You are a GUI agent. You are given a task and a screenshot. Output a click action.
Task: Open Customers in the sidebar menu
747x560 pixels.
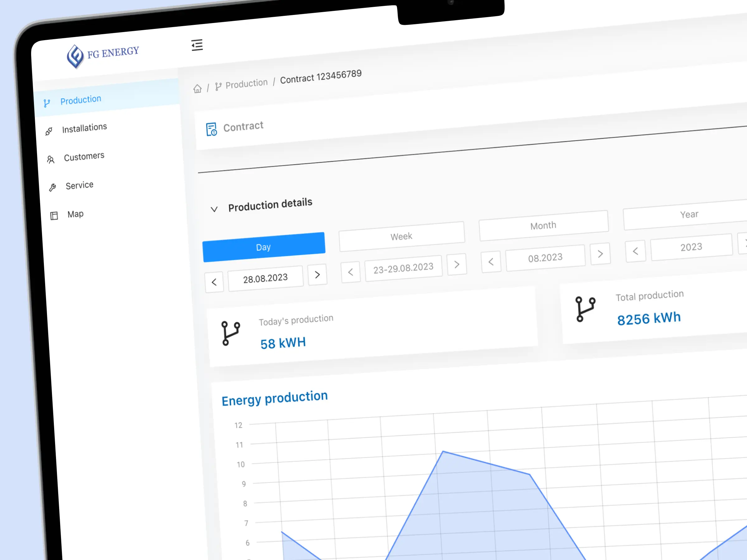pos(84,156)
